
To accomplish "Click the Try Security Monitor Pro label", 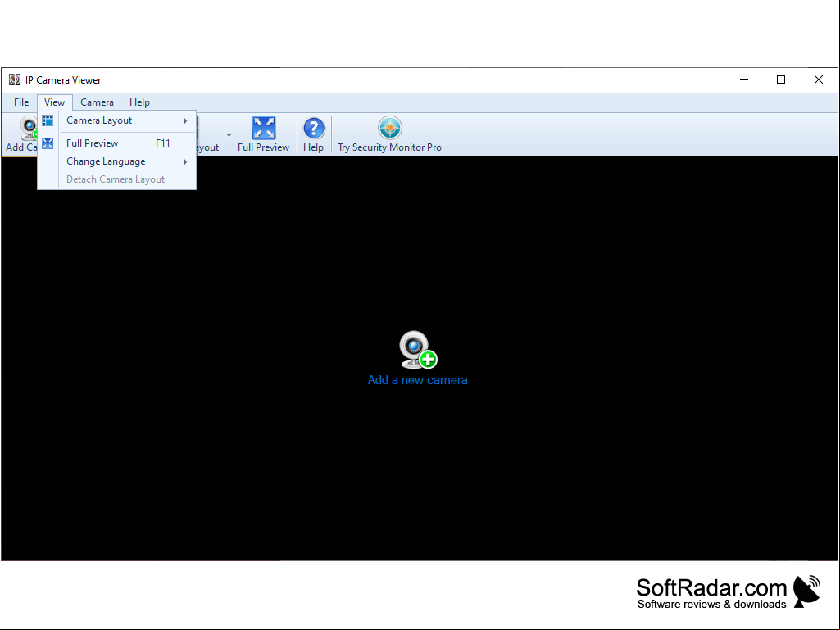I will pos(389,147).
